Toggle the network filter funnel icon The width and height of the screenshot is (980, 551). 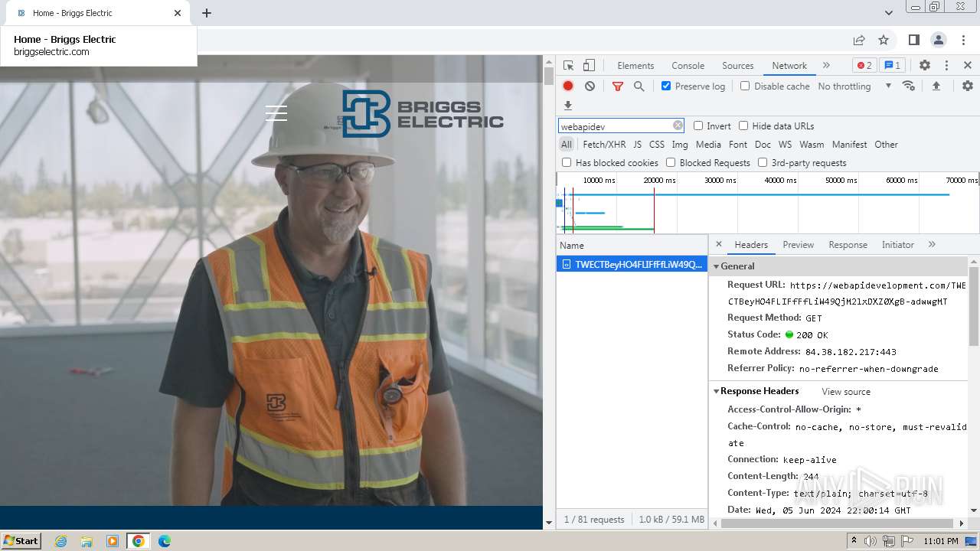(617, 86)
